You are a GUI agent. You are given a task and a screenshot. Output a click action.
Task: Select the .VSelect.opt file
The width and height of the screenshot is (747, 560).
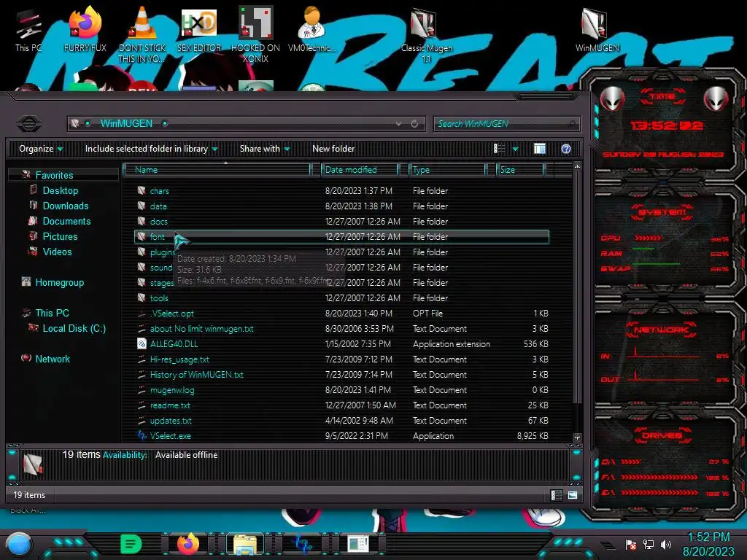(x=341, y=314)
